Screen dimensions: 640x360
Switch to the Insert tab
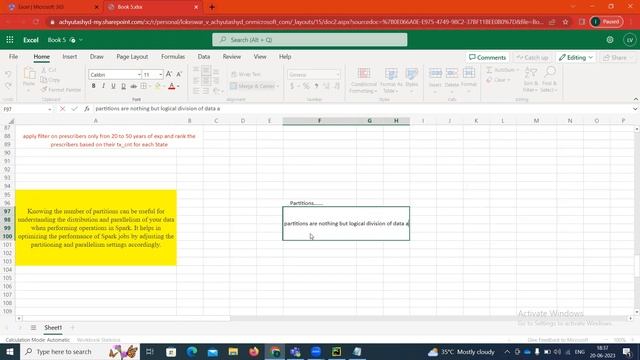tap(70, 57)
